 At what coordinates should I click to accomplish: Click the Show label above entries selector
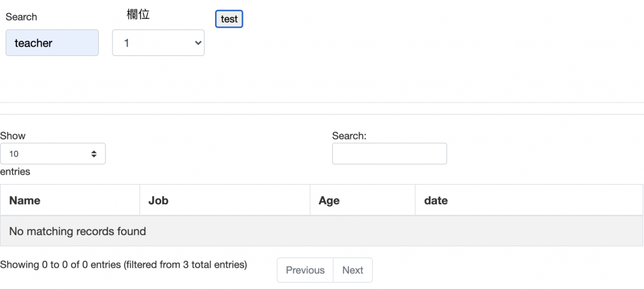13,136
